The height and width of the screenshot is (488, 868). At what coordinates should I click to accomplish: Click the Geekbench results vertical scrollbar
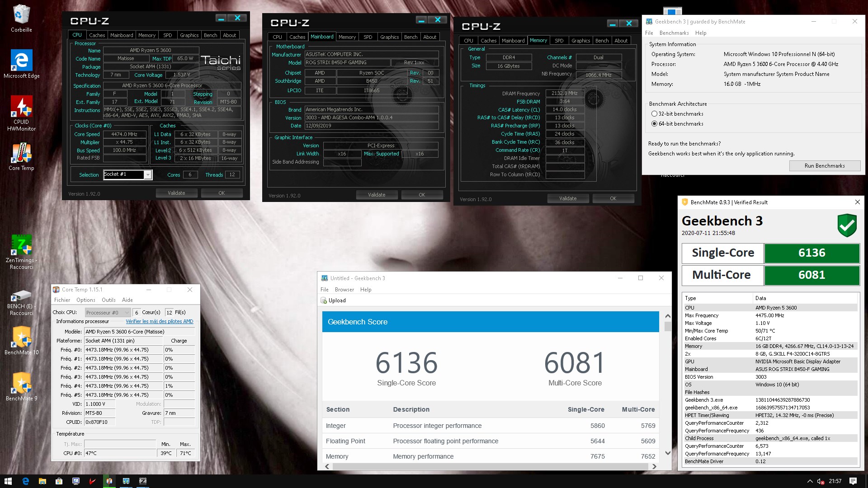[x=668, y=384]
